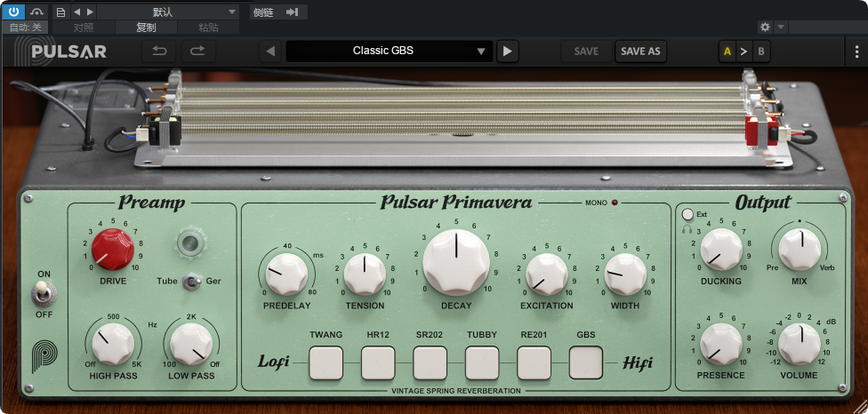Click the red DRIVE knob
The width and height of the screenshot is (868, 414).
[112, 250]
